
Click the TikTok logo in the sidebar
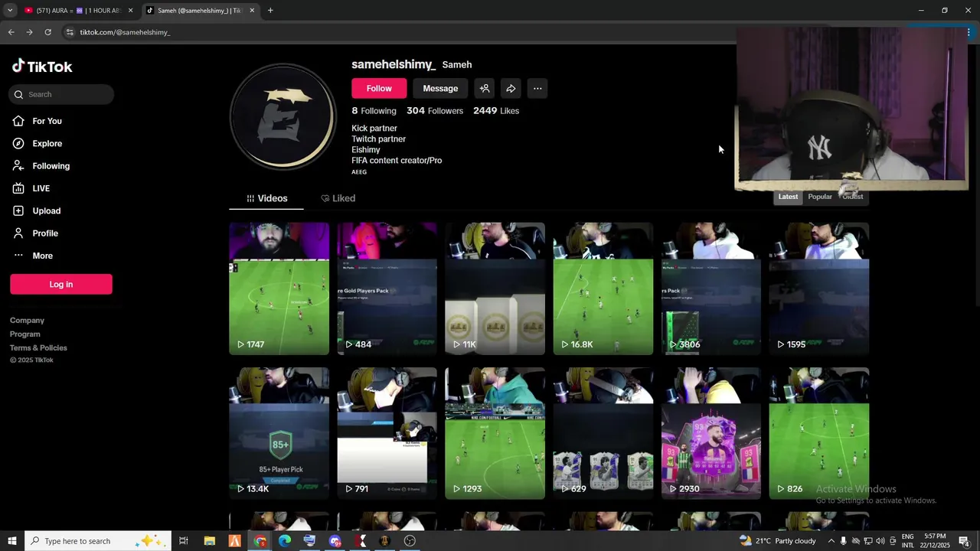point(42,67)
